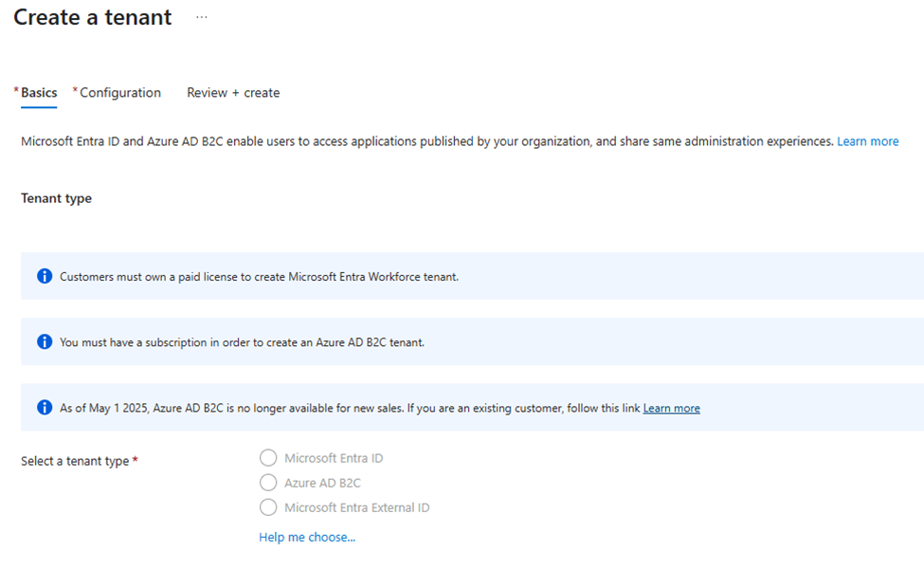This screenshot has width=924, height=569.
Task: Click the info icon in the subscription notice
Action: pos(45,341)
